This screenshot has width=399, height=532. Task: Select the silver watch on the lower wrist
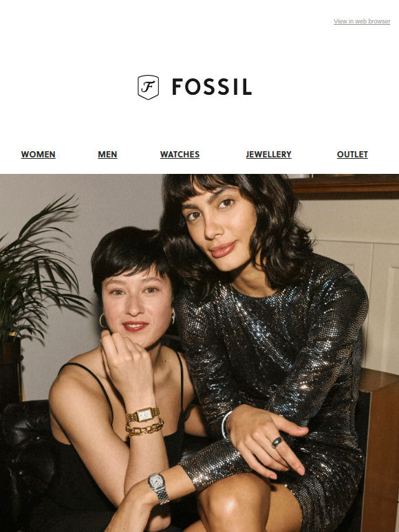159,488
